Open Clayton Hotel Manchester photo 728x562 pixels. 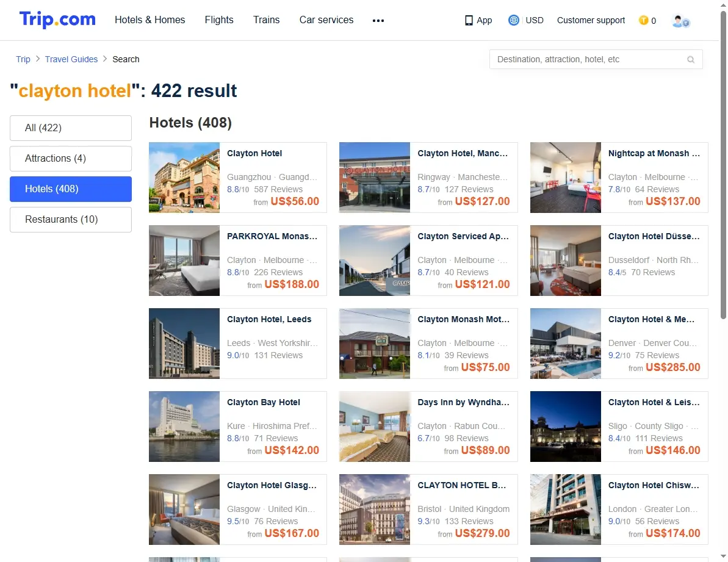click(x=375, y=178)
